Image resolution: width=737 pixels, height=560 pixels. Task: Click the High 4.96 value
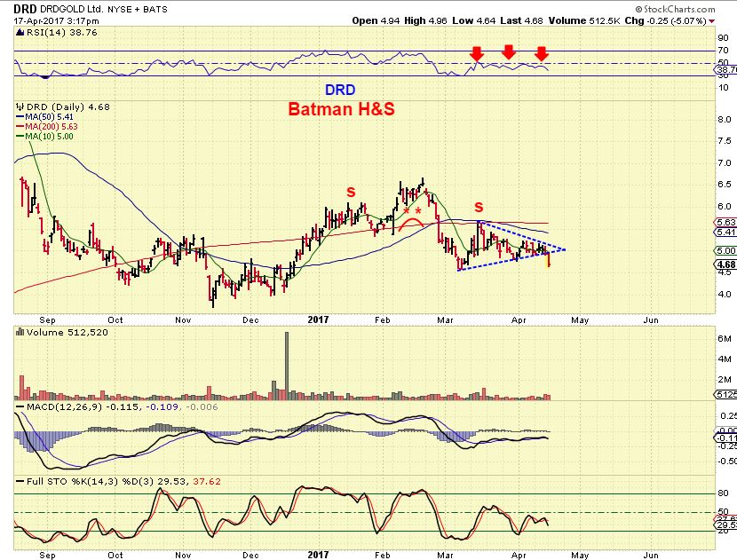click(425, 21)
